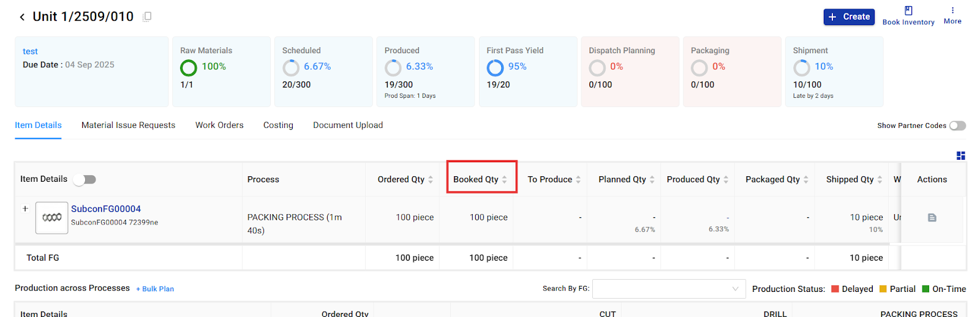Click the document icon in Actions column
Viewport: 980px width, 317px height.
tap(932, 218)
